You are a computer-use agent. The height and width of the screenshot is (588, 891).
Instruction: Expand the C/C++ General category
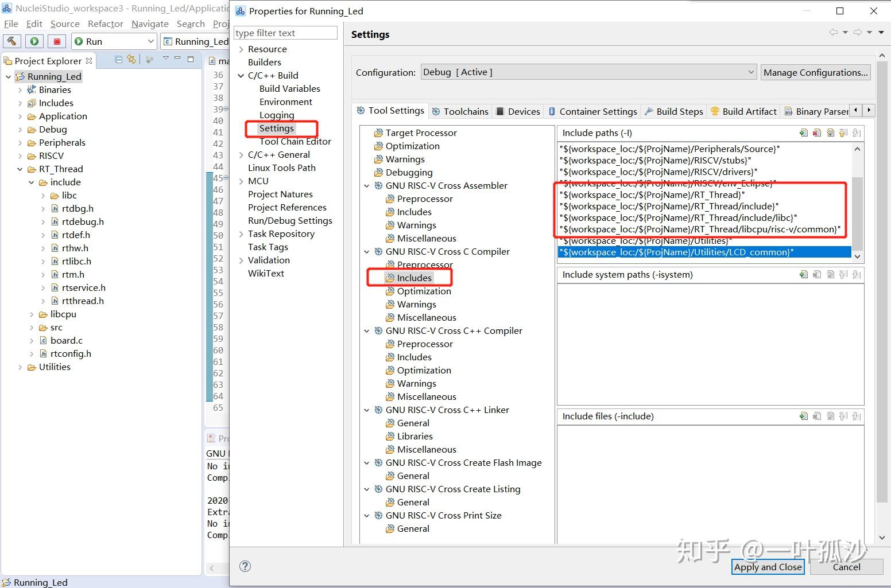(241, 154)
